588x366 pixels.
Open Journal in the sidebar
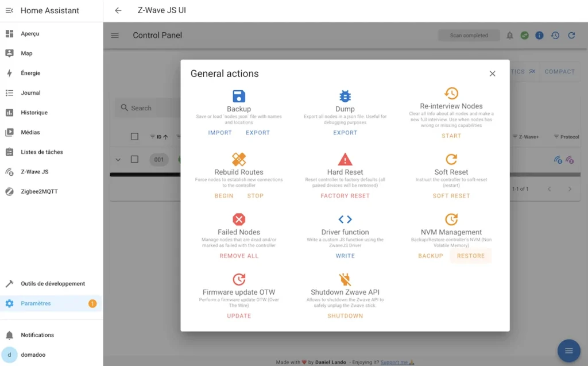coord(51,93)
